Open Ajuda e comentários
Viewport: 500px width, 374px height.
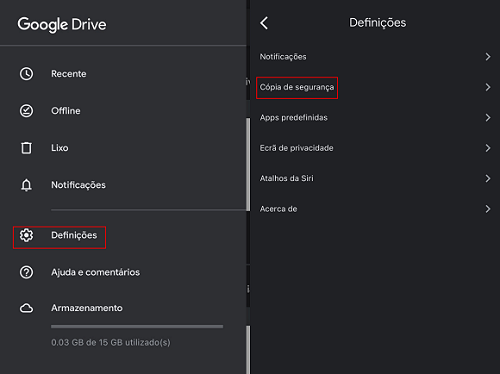(x=123, y=272)
